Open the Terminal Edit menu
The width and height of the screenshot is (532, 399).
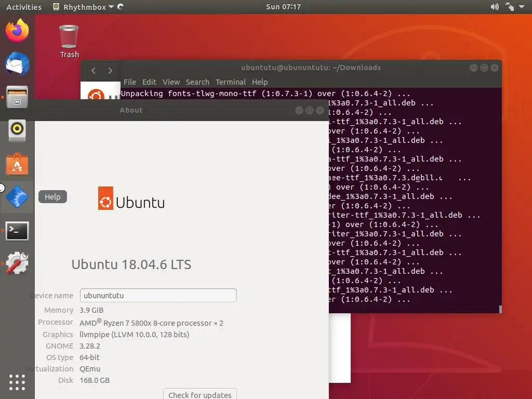tap(149, 82)
